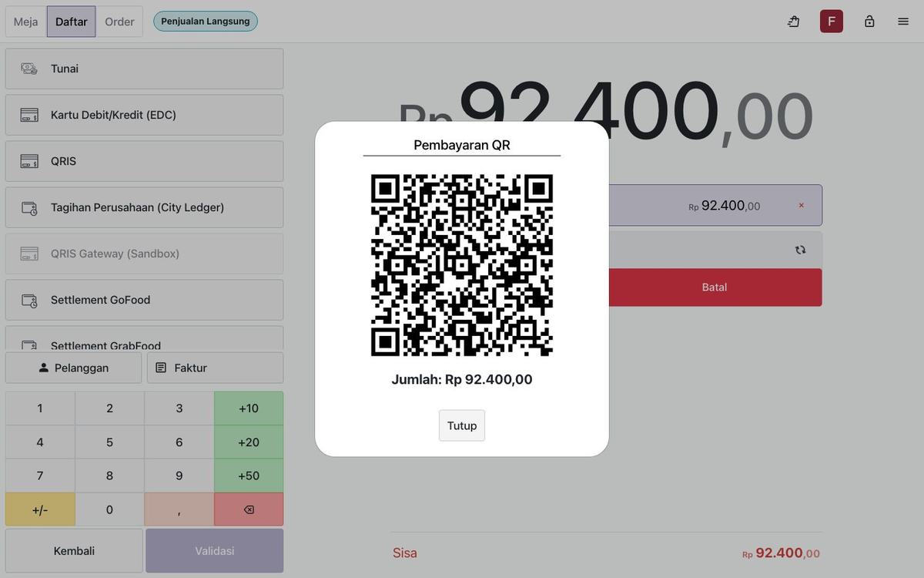Click the card icon beside QRIS
Screen dimensions: 924x578
[x=29, y=161]
